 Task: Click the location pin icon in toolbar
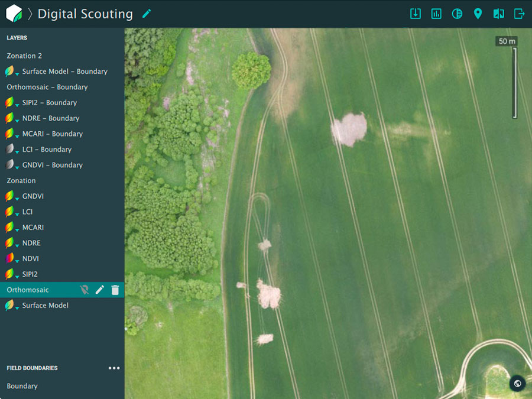(478, 14)
